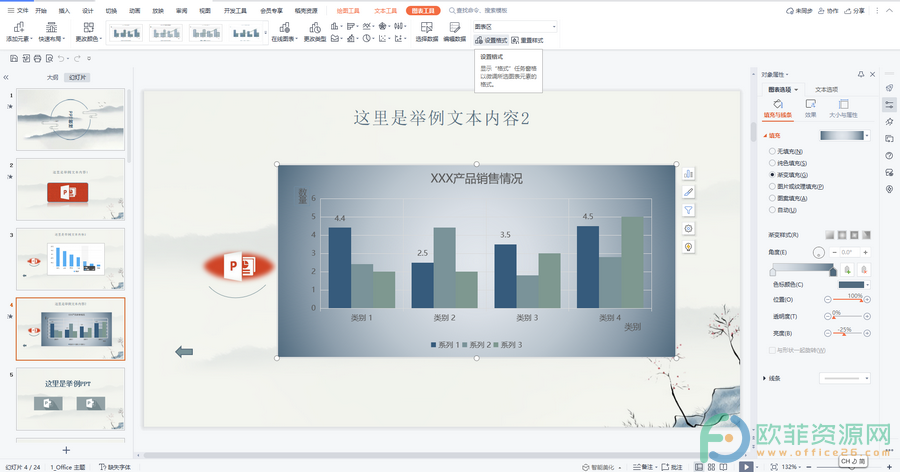Click the 智能美化 smart beautify button
Image resolution: width=900 pixels, height=472 pixels.
598,467
